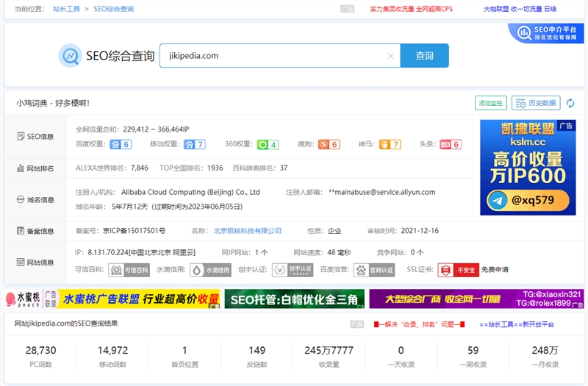Screen dimensions: 588x386
Task: Open 北京极核科技有限公司 company link
Action: (248, 231)
